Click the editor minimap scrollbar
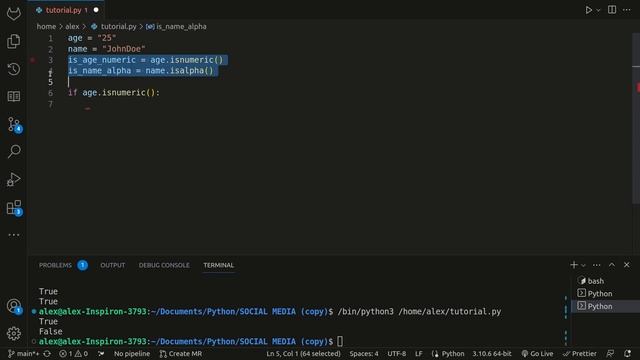640x360 pixels. (636, 118)
